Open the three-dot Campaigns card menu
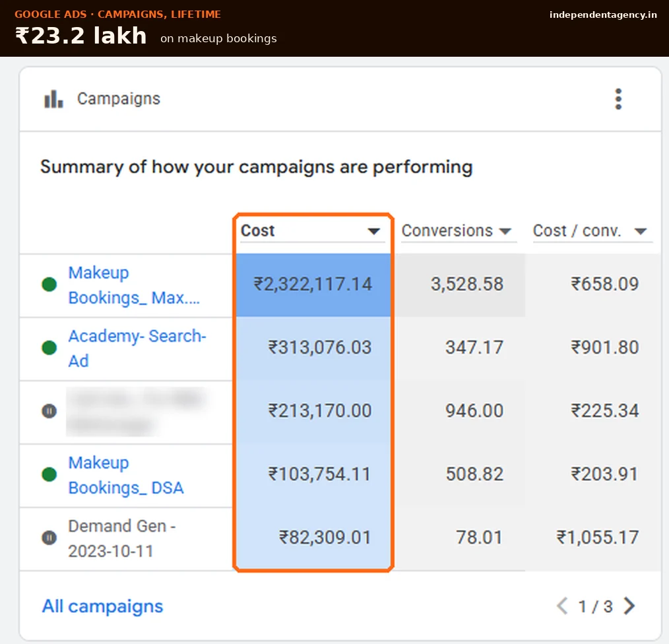Image resolution: width=669 pixels, height=644 pixels. (x=618, y=99)
